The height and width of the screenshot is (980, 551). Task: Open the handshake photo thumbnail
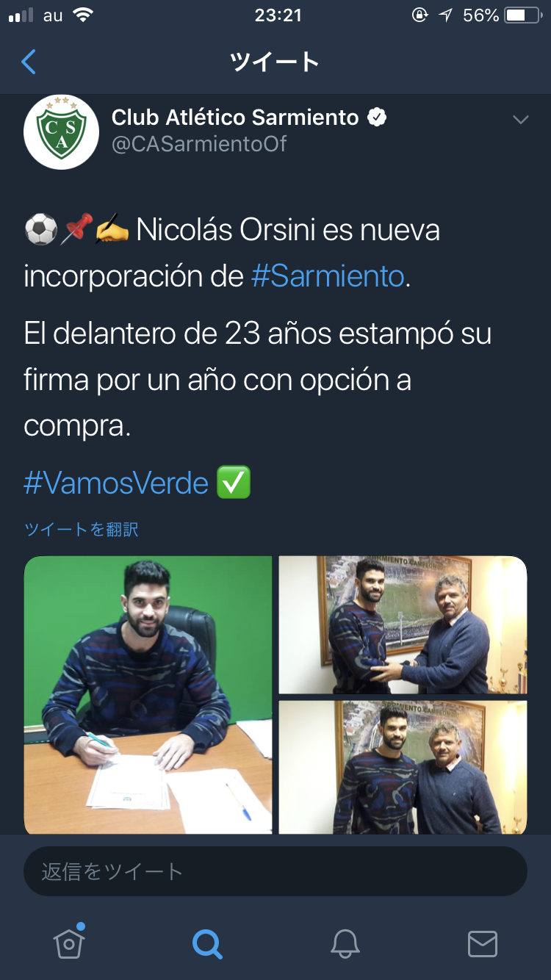(403, 624)
